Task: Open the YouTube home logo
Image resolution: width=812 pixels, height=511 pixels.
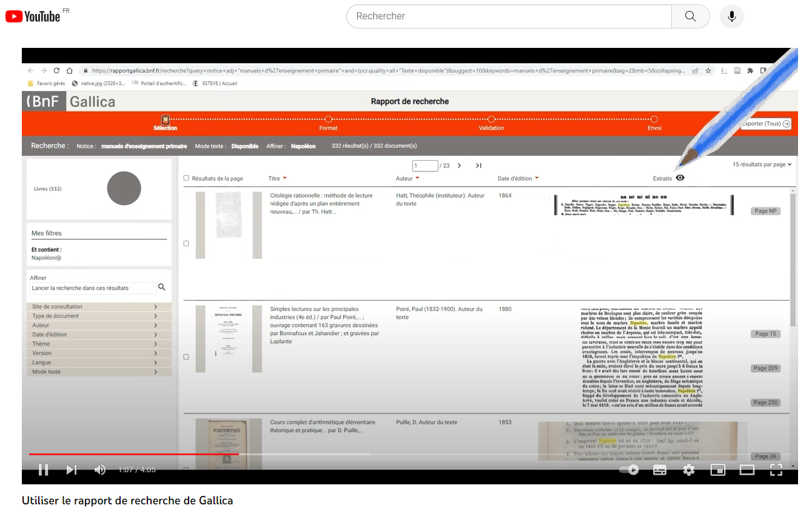Action: coord(33,16)
